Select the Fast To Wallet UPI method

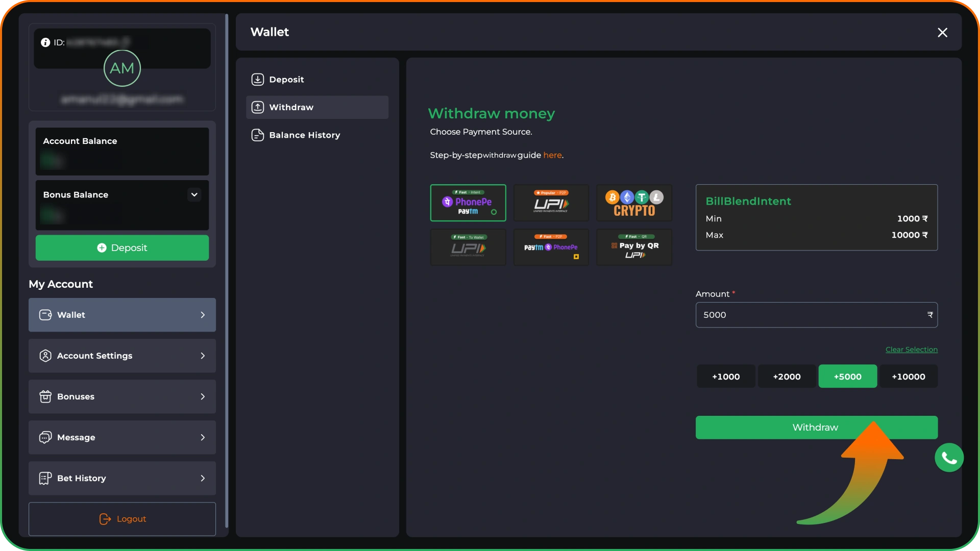pyautogui.click(x=468, y=247)
